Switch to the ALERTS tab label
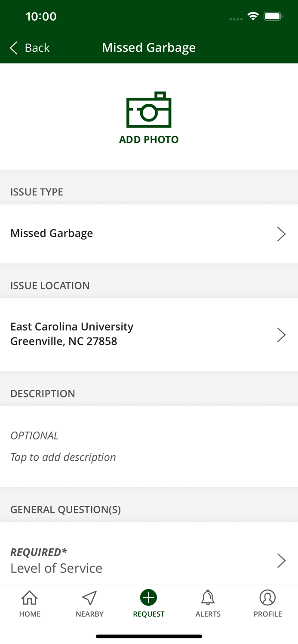Screen dimensions: 298x644 [208, 614]
